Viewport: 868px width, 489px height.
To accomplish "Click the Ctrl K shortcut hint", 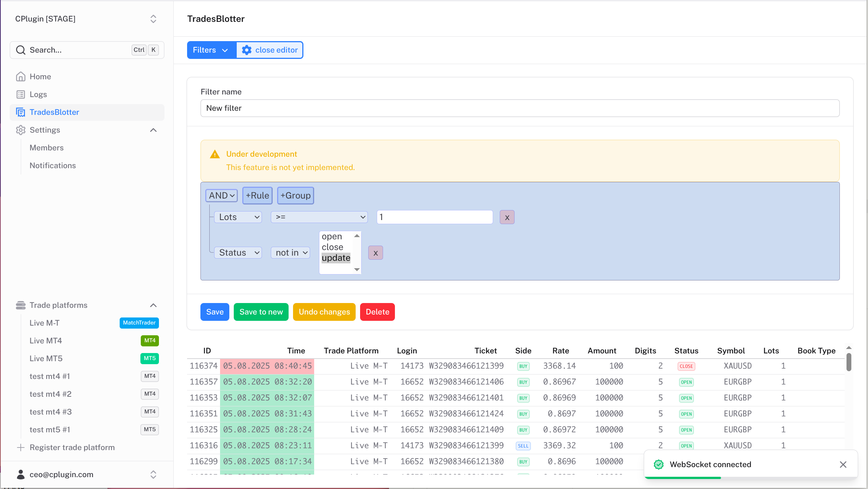I will point(145,50).
